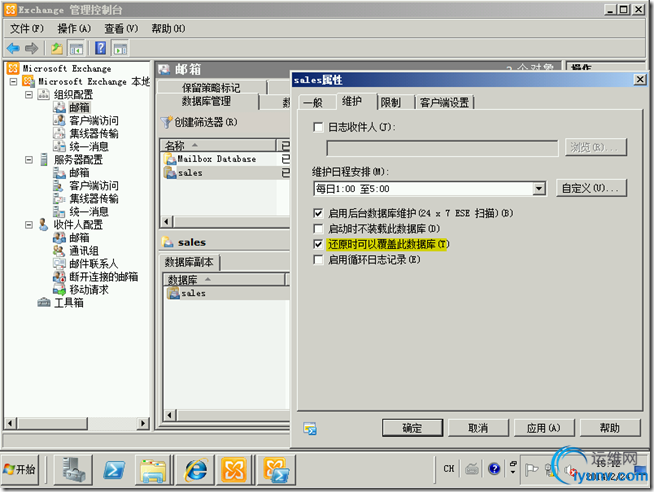Click the tray help question mark icon
The height and width of the screenshot is (492, 654).
(x=494, y=469)
